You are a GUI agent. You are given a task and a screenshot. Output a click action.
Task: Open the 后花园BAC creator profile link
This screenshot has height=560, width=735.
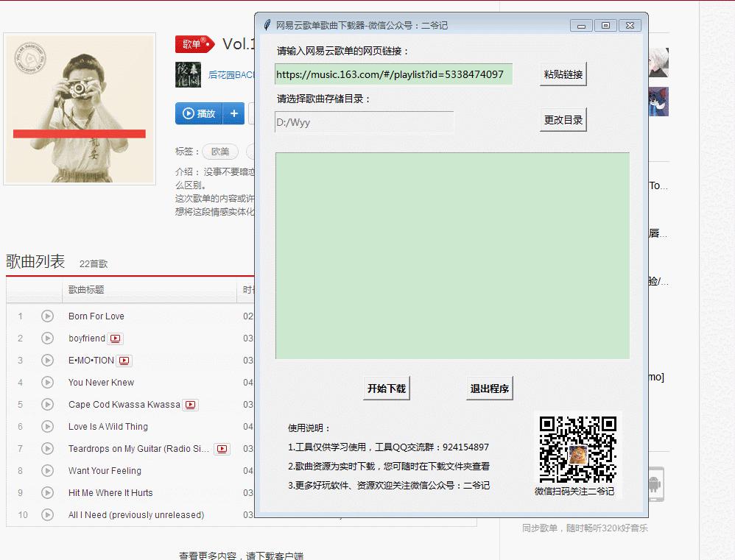pyautogui.click(x=231, y=75)
